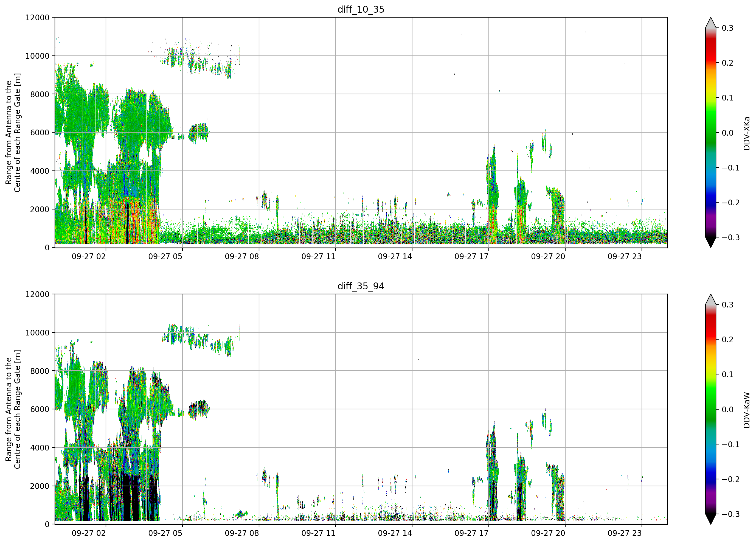Image resolution: width=756 pixels, height=543 pixels.
Task: Click the 8000 tick on diff_10_35 y-axis
Action: pos(40,94)
